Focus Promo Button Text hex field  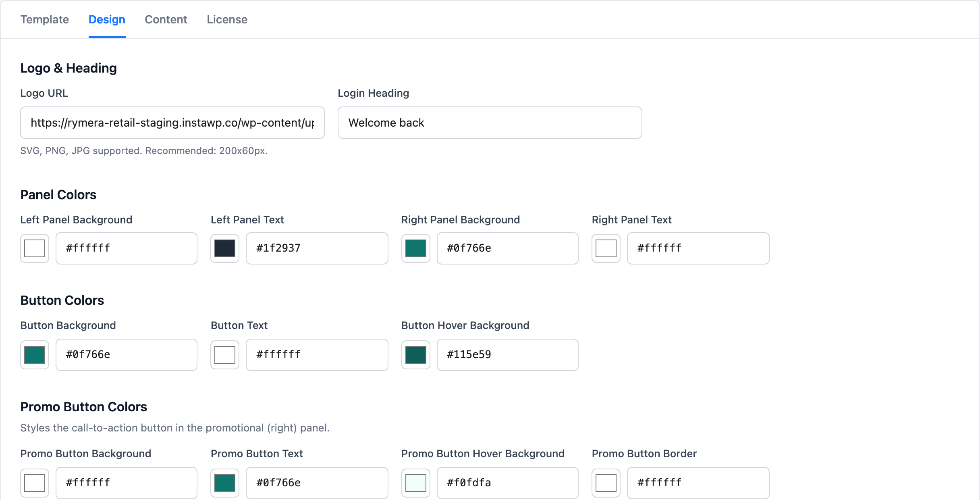point(317,483)
